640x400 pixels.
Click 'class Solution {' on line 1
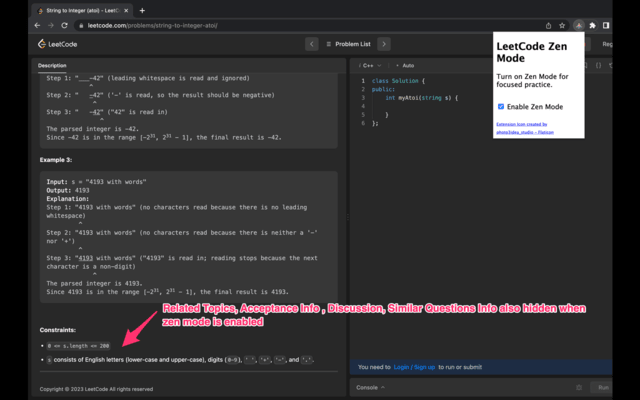click(x=398, y=81)
